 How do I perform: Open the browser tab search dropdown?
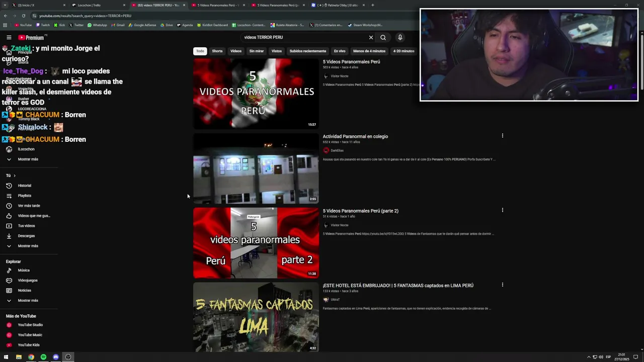5,5
